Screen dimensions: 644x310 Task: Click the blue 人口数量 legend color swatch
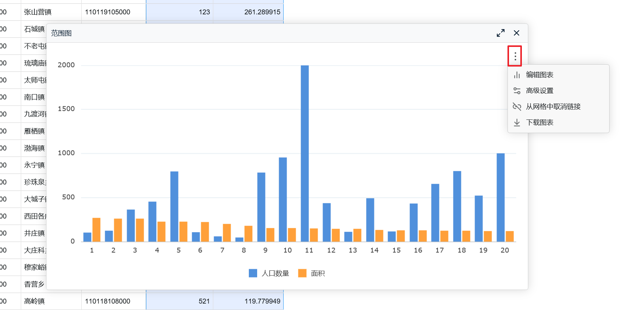tap(253, 273)
